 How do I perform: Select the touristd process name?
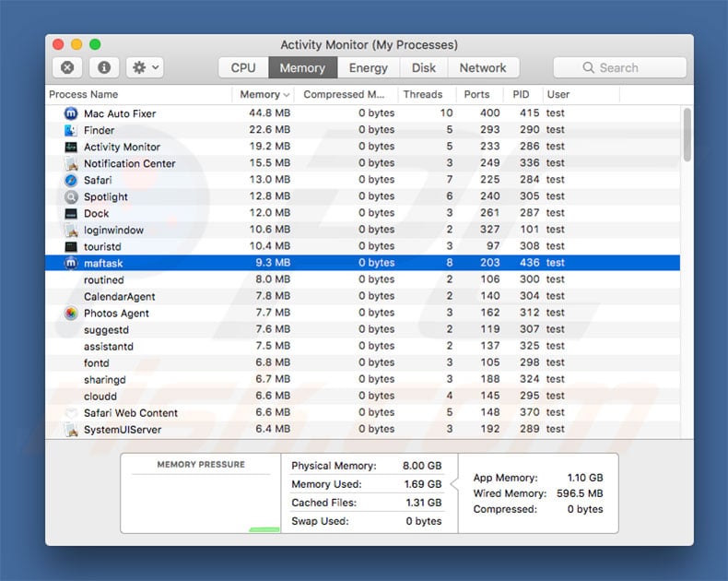click(102, 247)
